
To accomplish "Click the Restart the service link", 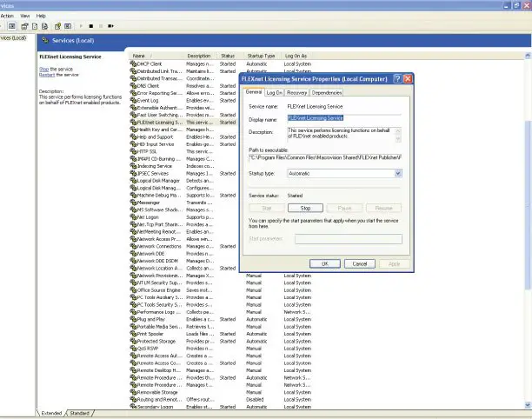I will 47,75.
